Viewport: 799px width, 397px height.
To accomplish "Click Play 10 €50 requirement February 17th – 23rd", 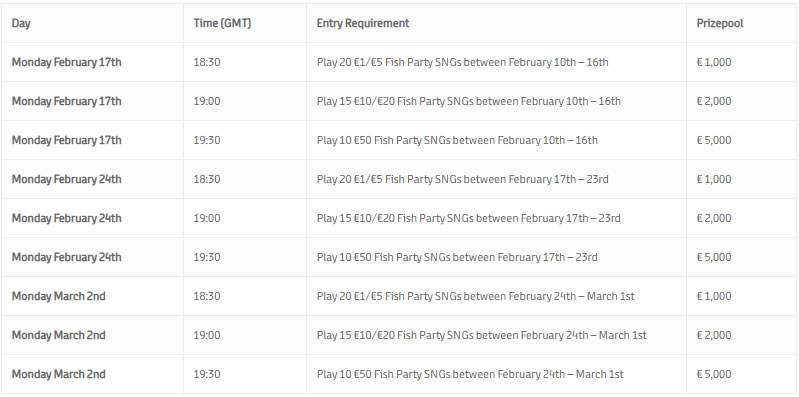I will pyautogui.click(x=457, y=257).
